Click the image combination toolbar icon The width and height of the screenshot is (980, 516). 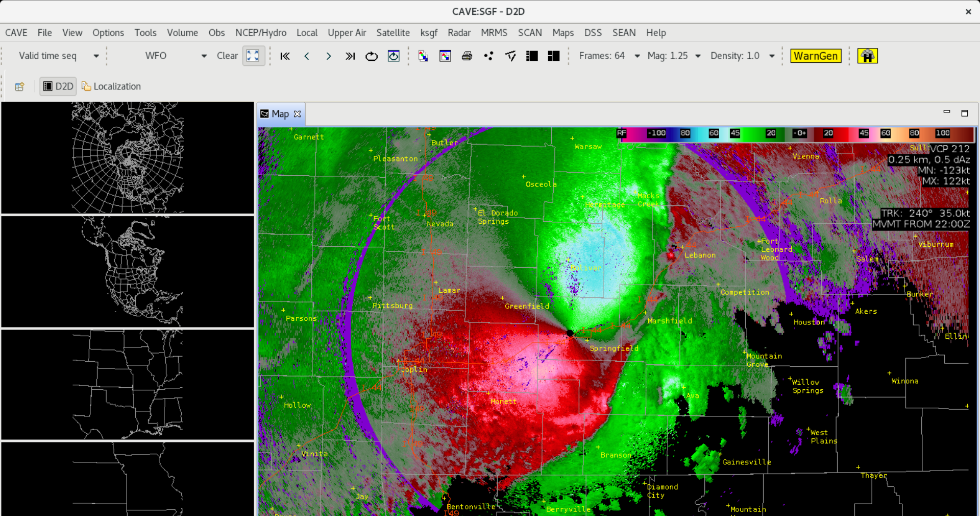pos(423,56)
